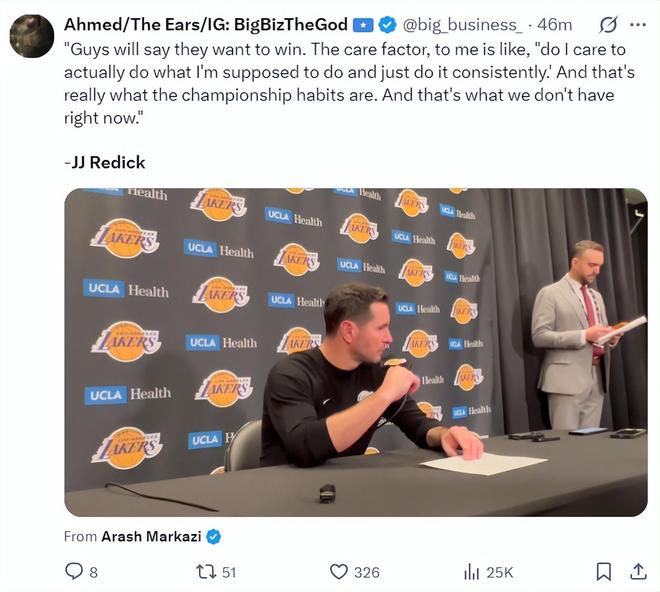The height and width of the screenshot is (592, 660).
Task: Play the Lakers press conference video
Action: coord(355,352)
